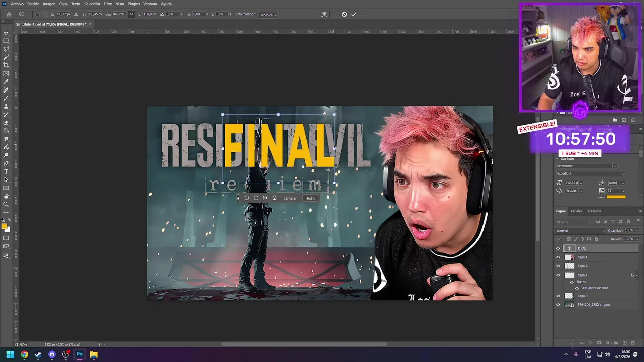The image size is (644, 362).
Task: Click the X position input field
Action: tap(62, 14)
